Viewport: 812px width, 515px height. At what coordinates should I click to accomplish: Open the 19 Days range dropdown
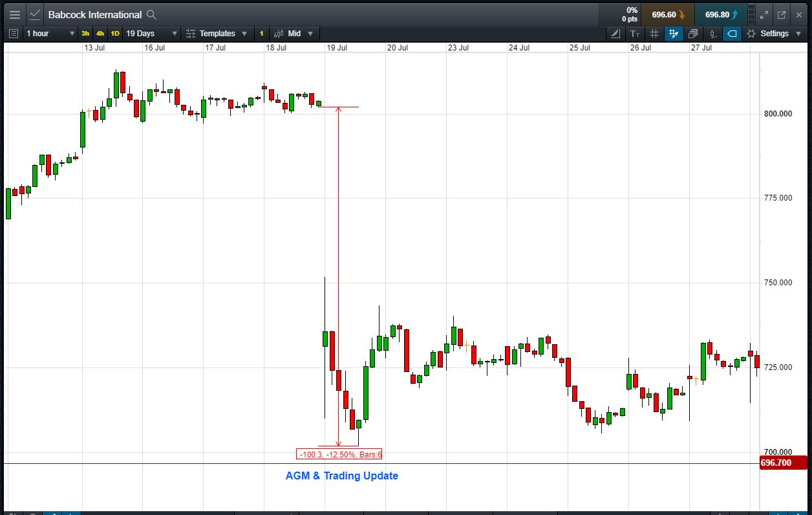[151, 34]
